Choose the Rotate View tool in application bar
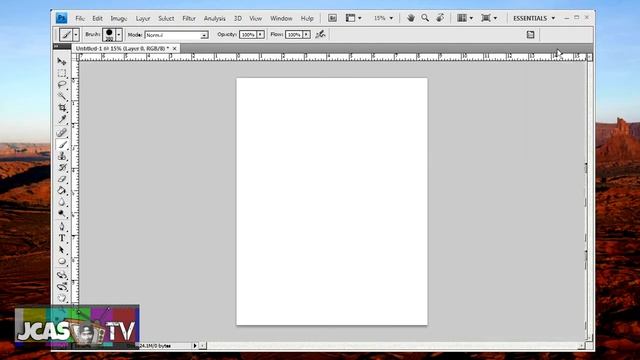Image resolution: width=640 pixels, height=360 pixels. point(440,18)
